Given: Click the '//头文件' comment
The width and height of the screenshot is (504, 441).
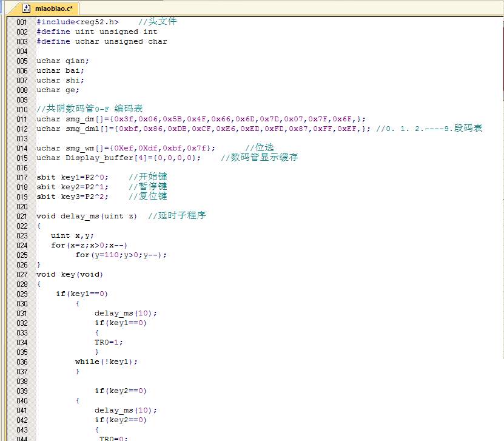Looking at the screenshot, I should 158,22.
